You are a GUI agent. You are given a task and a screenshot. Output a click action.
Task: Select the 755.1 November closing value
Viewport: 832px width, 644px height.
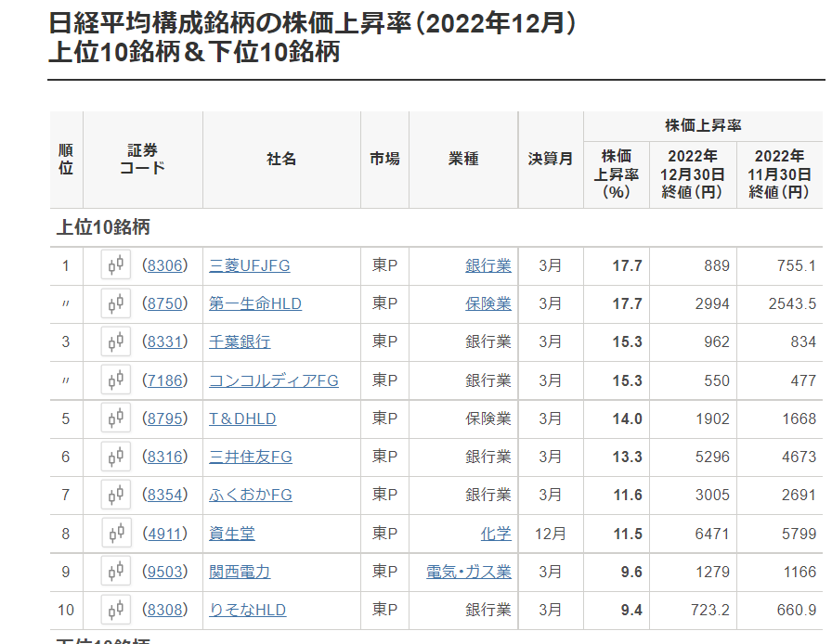click(x=797, y=265)
